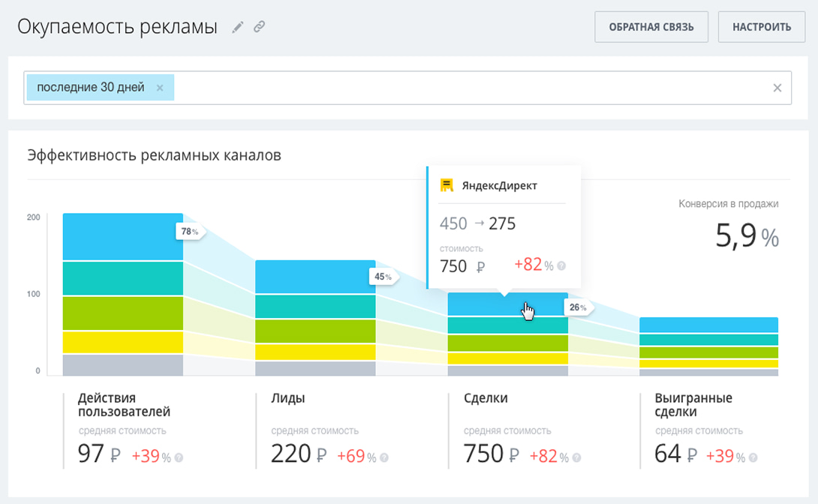Click the blue segment of Выигранные сделки bar
Viewport: 818px width, 504px height.
[708, 325]
